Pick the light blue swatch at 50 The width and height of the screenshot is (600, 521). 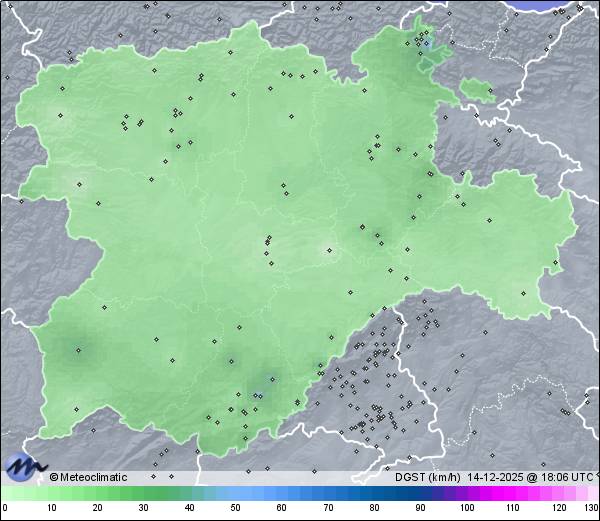point(236,493)
